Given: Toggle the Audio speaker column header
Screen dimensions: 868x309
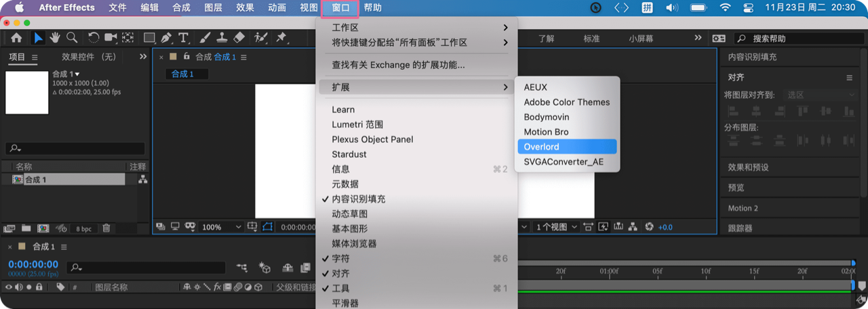Looking at the screenshot, I should point(19,287).
